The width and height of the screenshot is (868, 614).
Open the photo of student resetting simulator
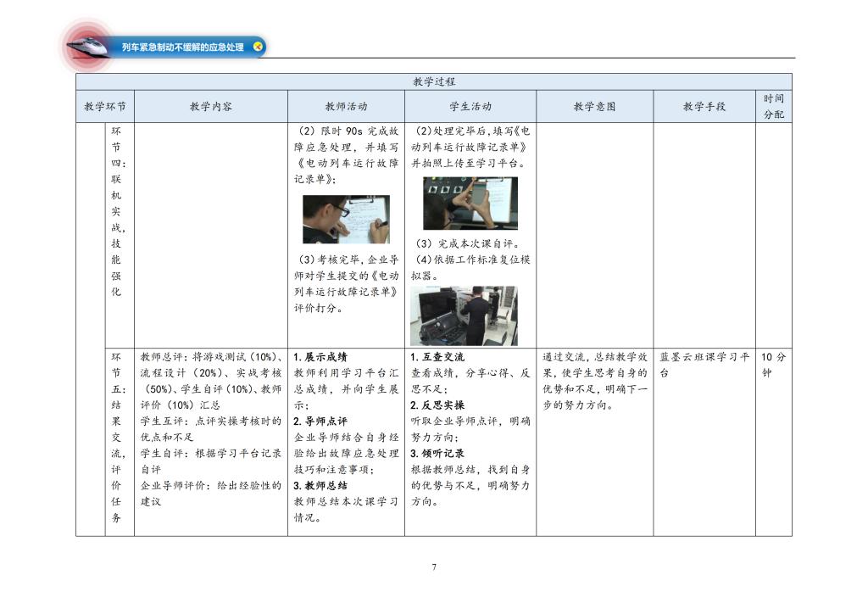click(463, 315)
